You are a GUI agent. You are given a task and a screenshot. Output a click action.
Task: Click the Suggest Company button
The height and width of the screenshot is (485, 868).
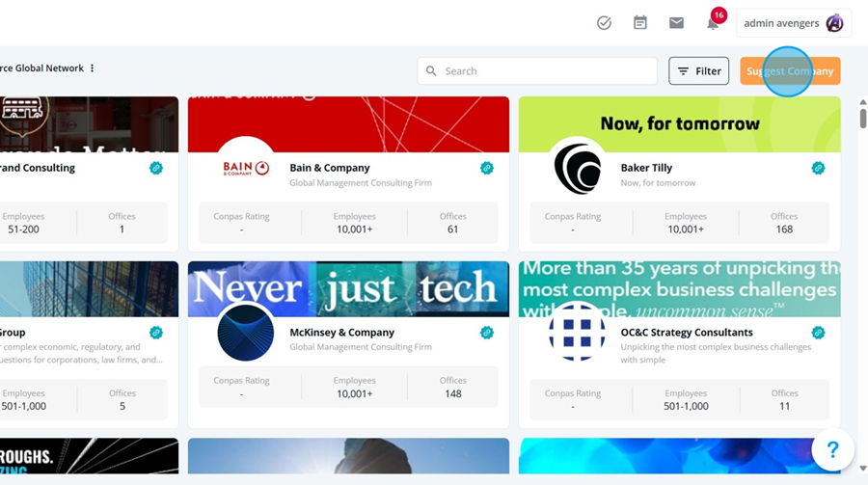[x=790, y=70]
